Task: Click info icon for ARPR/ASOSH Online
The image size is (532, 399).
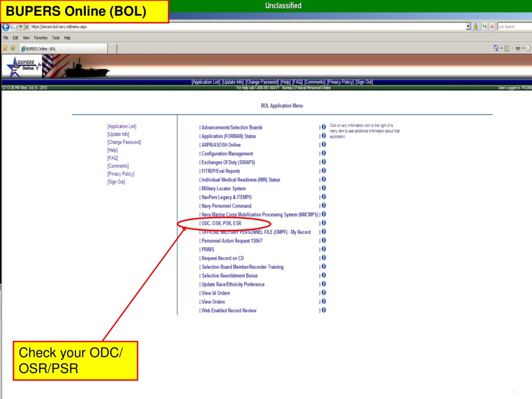Action: tap(324, 144)
